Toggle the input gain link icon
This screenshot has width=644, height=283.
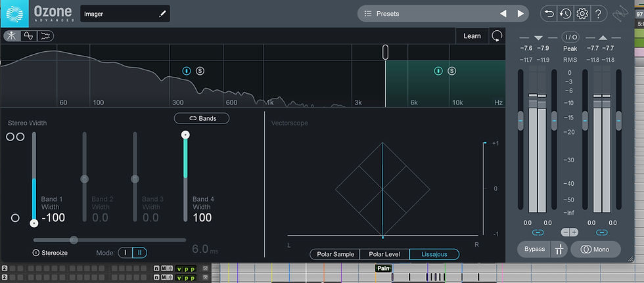point(538,232)
